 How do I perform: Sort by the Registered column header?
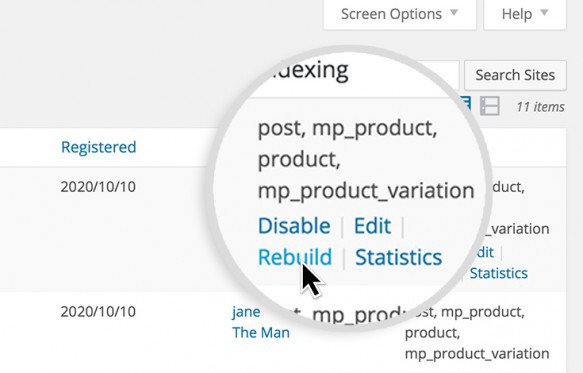pos(99,147)
